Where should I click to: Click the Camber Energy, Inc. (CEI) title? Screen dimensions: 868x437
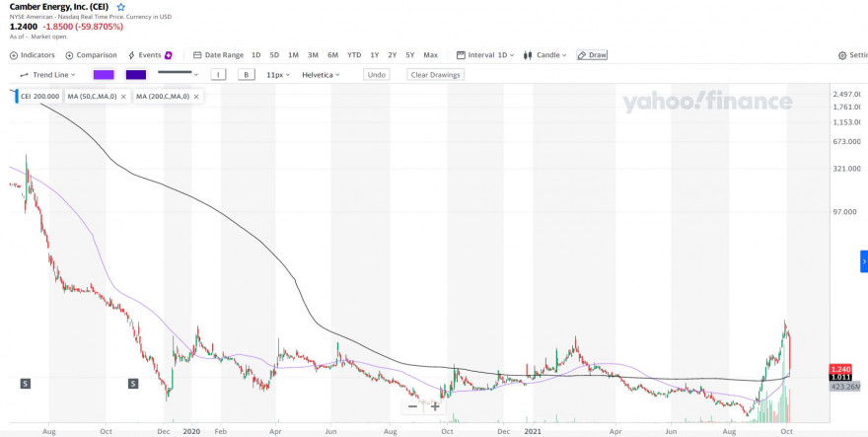pyautogui.click(x=59, y=7)
